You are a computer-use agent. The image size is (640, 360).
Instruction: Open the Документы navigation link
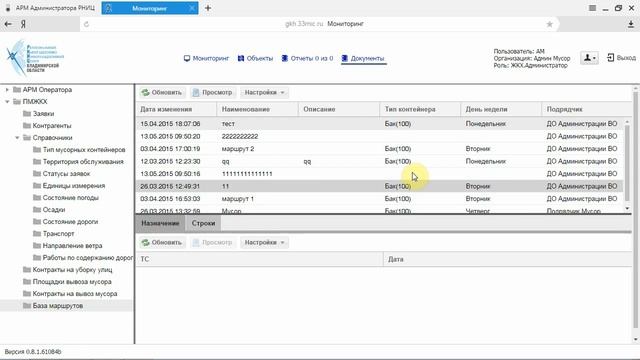(363, 58)
